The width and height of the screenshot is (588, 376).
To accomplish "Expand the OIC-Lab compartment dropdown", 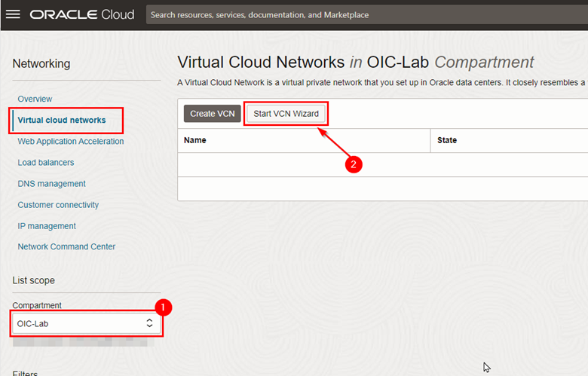I will 87,323.
